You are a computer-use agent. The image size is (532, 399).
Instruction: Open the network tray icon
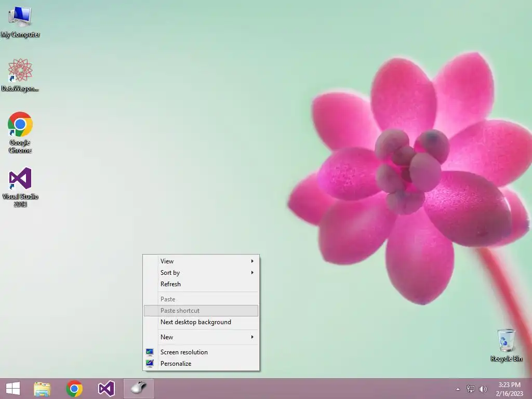click(471, 389)
